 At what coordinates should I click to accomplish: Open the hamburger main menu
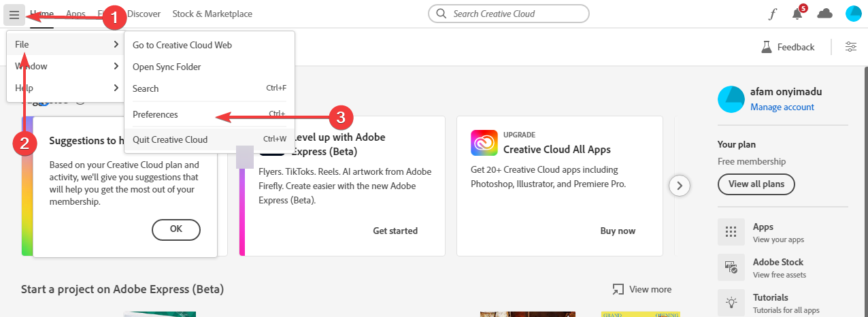[14, 14]
